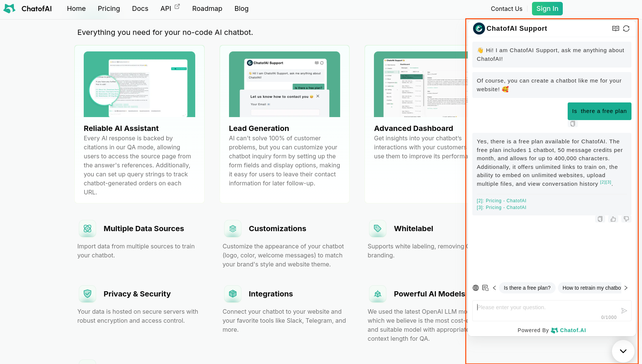Image resolution: width=642 pixels, height=364 pixels.
Task: Click the inline [3] citation superscript
Action: click(x=609, y=182)
